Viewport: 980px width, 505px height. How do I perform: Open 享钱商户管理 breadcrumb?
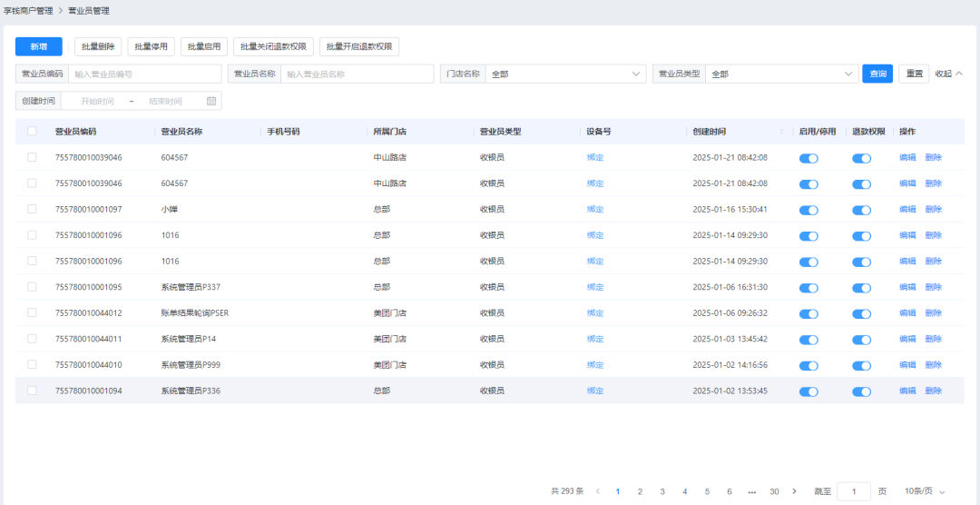[x=28, y=11]
